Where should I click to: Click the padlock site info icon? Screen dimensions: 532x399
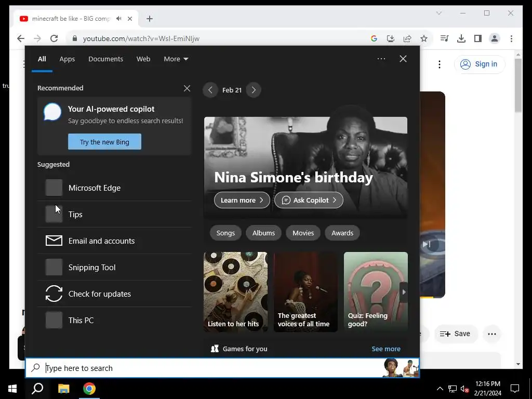pyautogui.click(x=75, y=38)
